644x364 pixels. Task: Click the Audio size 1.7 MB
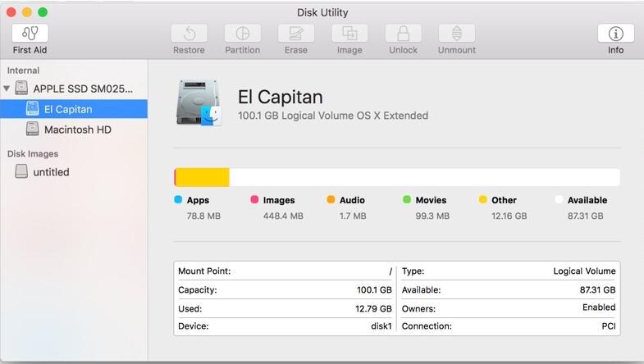pos(353,216)
